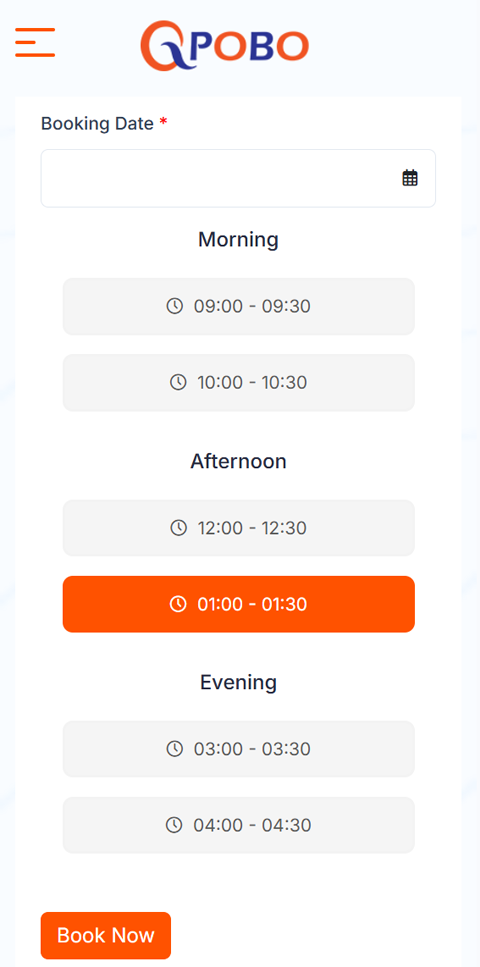
Task: Select the 10:00 - 10:30 time slot
Action: (239, 382)
